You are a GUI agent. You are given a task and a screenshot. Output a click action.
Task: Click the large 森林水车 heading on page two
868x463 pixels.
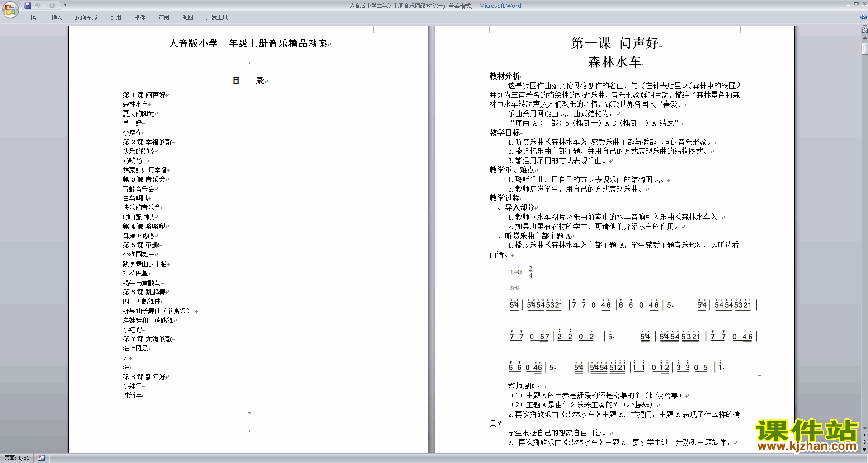pos(615,62)
